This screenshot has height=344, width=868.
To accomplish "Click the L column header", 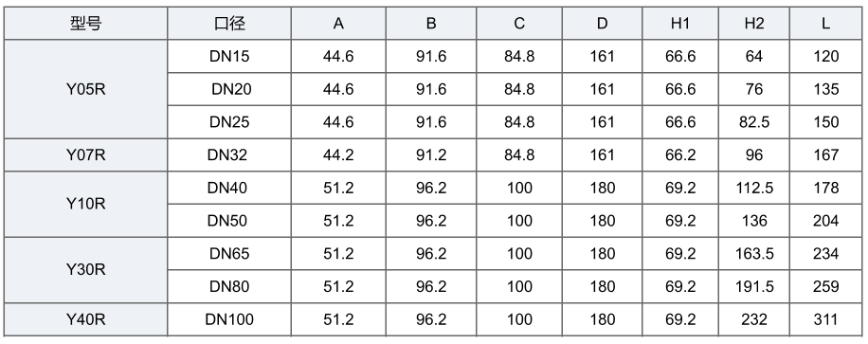I will click(x=826, y=24).
